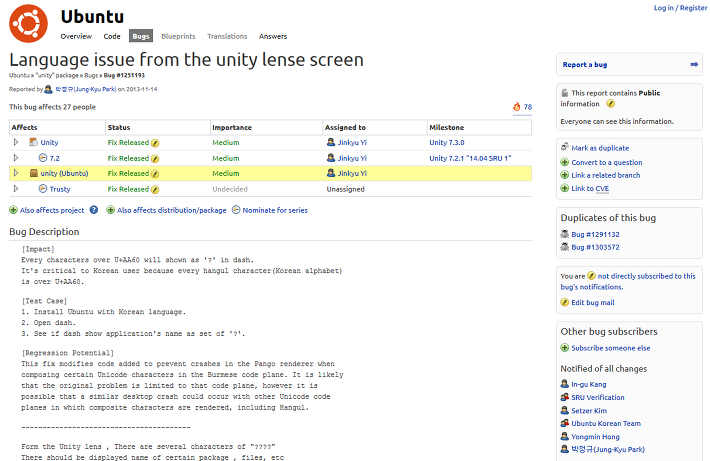Expand the Unity row details
This screenshot has height=461, width=710.
pyautogui.click(x=16, y=142)
